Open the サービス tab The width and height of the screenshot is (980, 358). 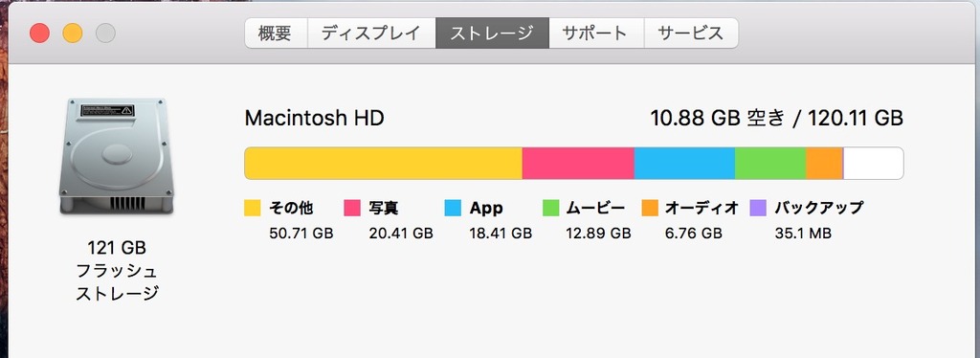pyautogui.click(x=691, y=34)
